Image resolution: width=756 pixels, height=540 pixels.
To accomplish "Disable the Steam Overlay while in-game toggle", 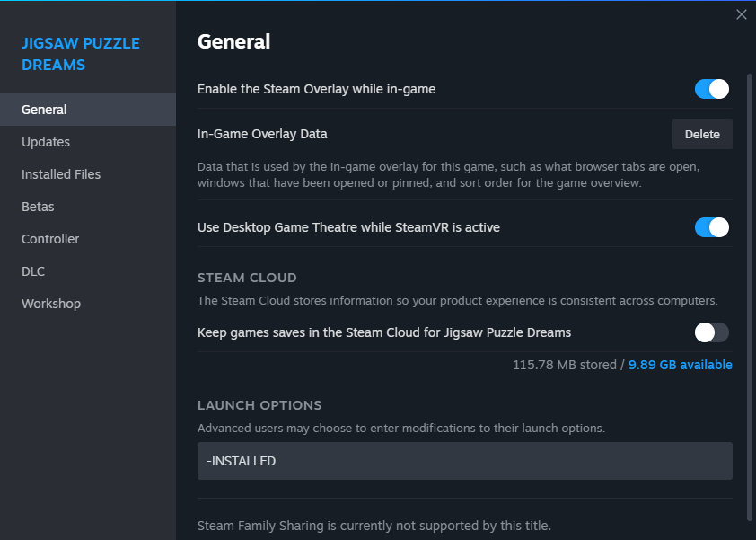I will click(712, 89).
